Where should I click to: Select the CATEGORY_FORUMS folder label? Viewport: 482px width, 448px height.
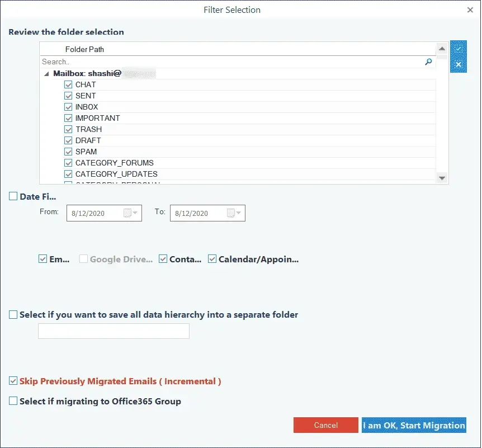pos(115,163)
